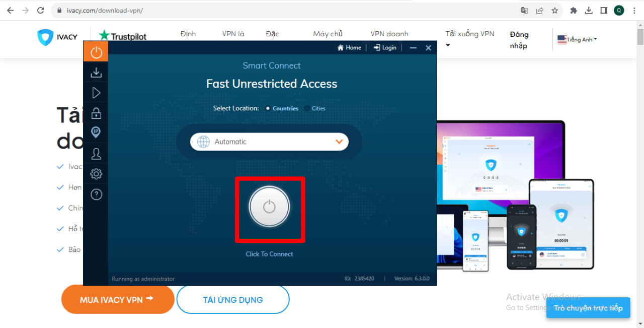This screenshot has height=328, width=644.
Task: Click the help question mark icon
Action: click(96, 194)
